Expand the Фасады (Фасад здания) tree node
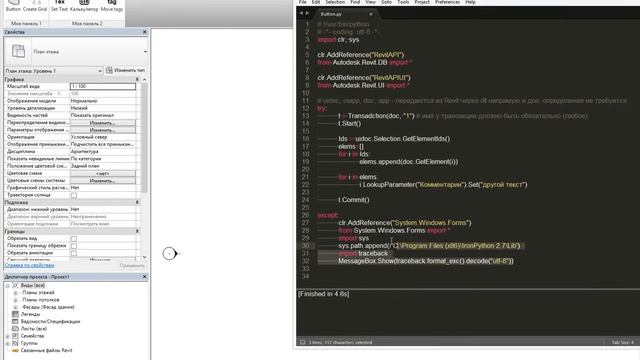The height and width of the screenshot is (360, 640). point(16,307)
